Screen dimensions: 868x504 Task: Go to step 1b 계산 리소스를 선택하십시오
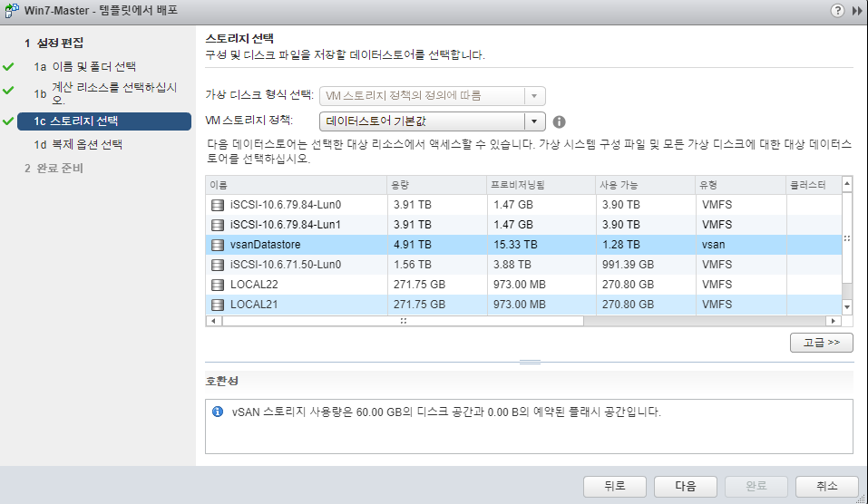[x=105, y=93]
